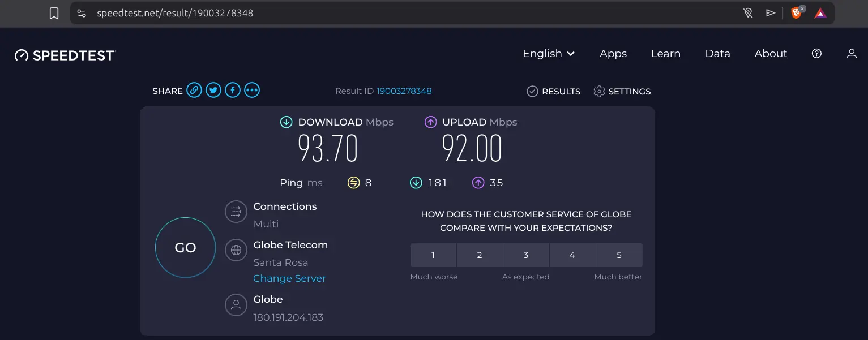Open the Learn menu

666,54
